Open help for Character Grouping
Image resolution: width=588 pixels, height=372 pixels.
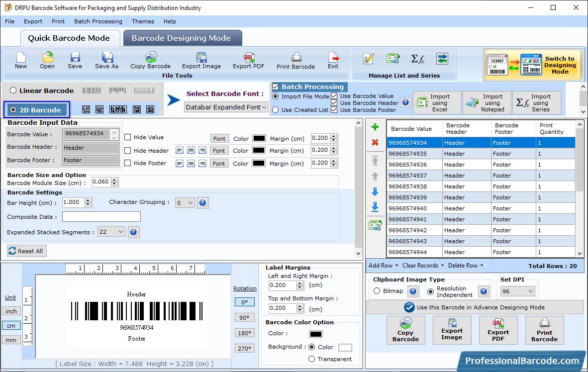pos(202,203)
